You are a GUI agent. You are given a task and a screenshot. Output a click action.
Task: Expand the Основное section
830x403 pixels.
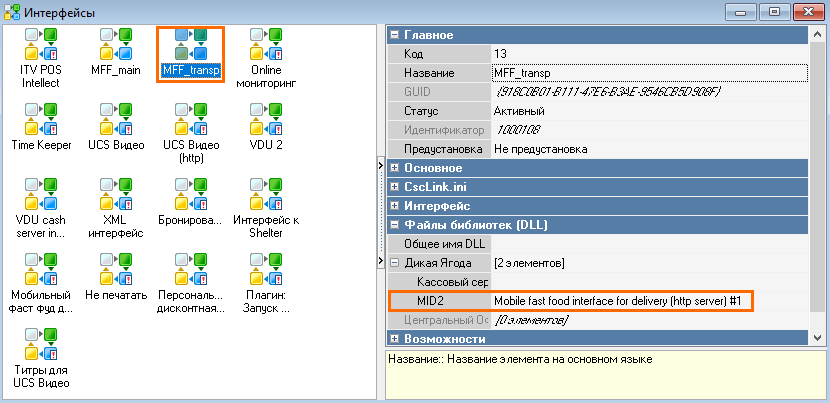click(x=395, y=168)
